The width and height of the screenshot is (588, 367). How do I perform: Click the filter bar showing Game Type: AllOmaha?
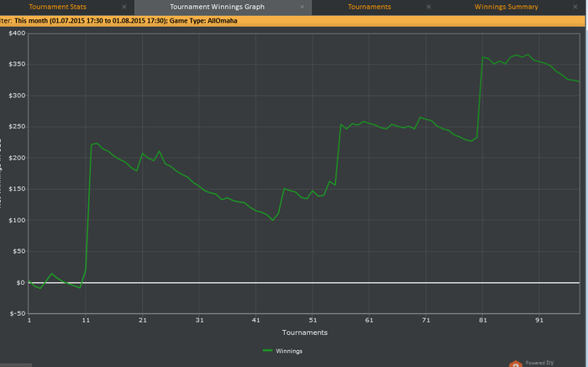pos(292,21)
